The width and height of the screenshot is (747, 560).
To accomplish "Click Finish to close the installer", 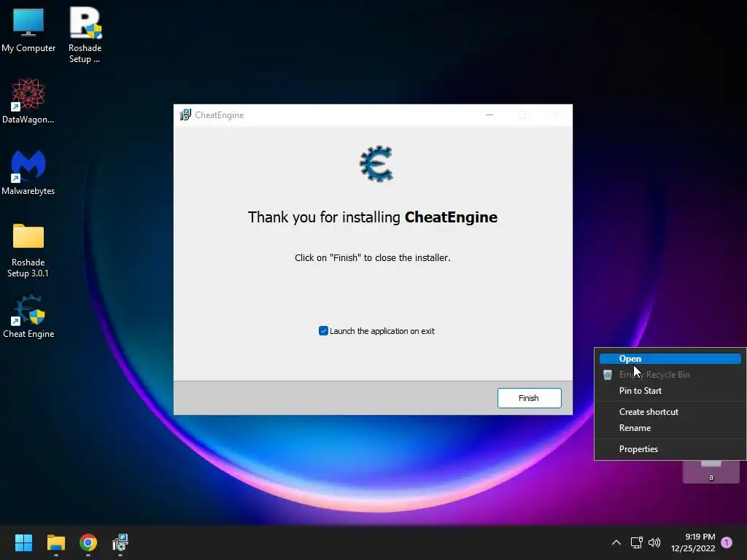I will coord(530,398).
